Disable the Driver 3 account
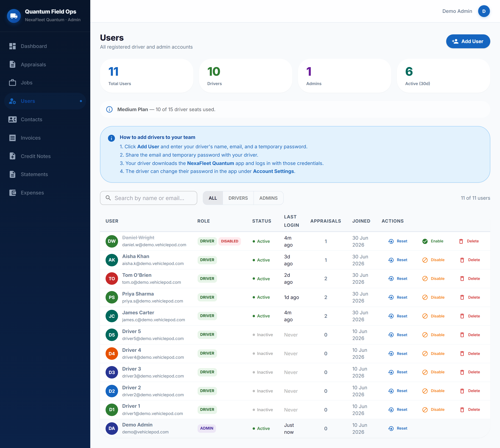The width and height of the screenshot is (500, 448). tap(433, 372)
